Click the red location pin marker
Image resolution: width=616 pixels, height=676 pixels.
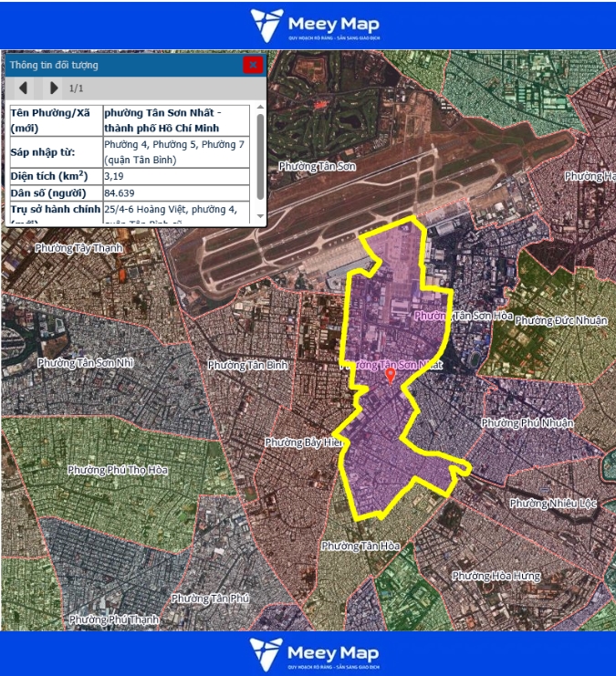click(x=391, y=375)
